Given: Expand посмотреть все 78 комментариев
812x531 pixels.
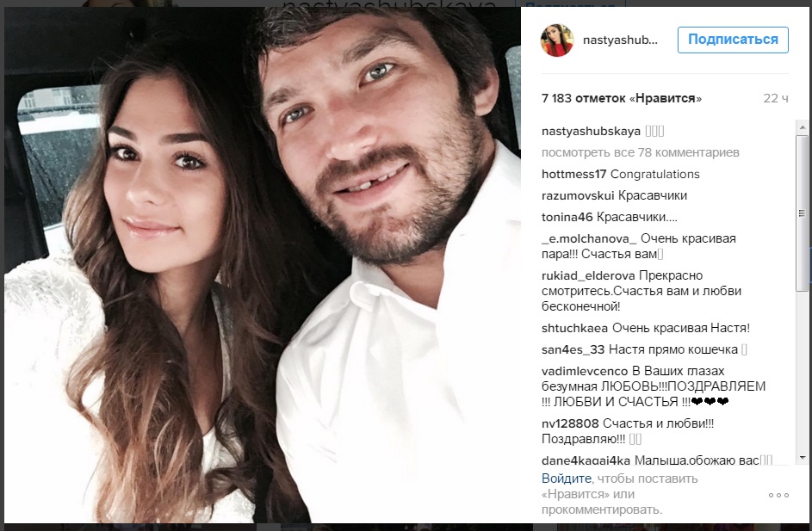Looking at the screenshot, I should pos(640,152).
